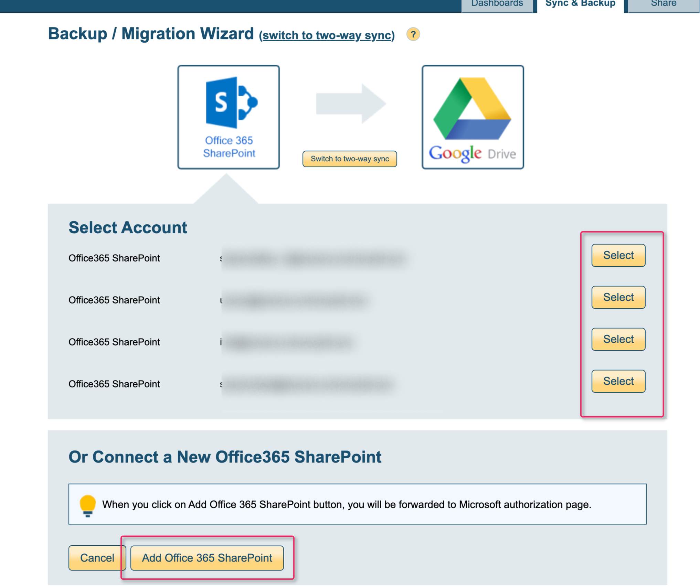Select the Google Drive destination tile
The height and width of the screenshot is (588, 700).
pyautogui.click(x=473, y=117)
